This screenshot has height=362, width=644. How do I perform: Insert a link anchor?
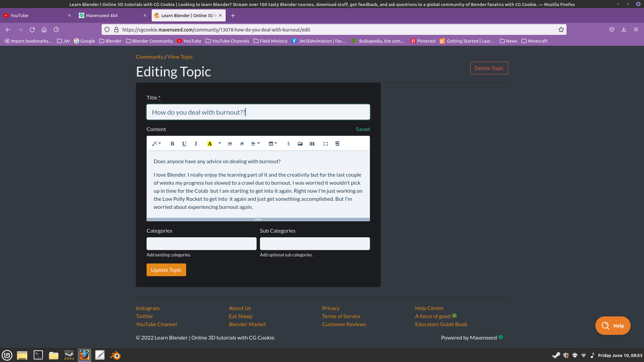(288, 143)
